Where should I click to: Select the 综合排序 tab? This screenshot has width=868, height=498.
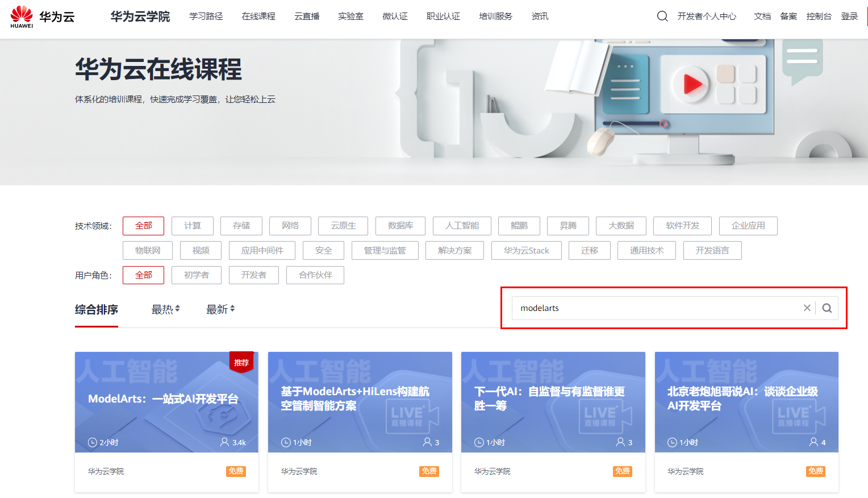97,310
